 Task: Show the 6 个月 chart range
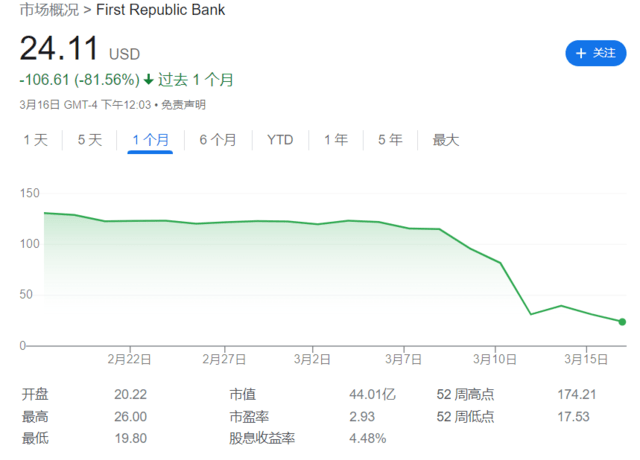point(218,140)
